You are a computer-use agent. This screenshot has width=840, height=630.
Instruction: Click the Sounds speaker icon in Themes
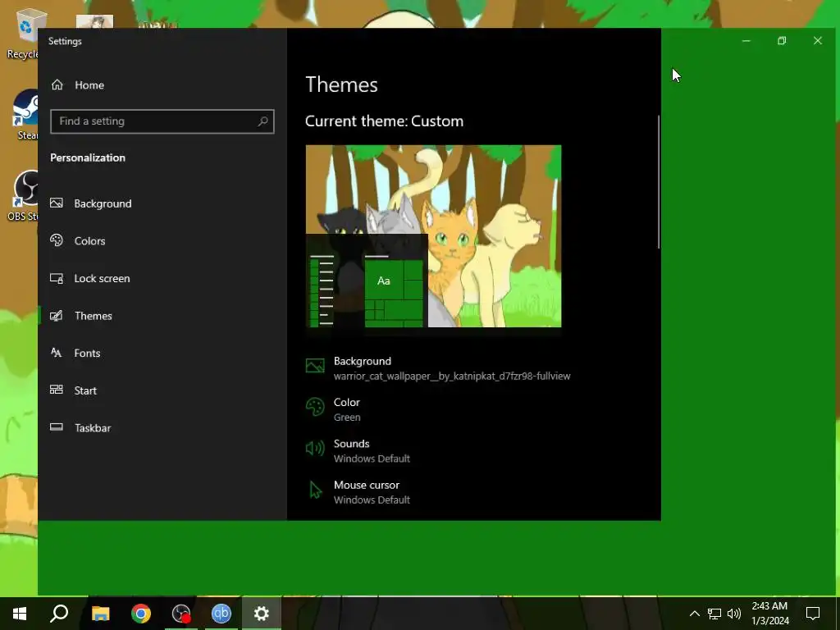point(315,449)
